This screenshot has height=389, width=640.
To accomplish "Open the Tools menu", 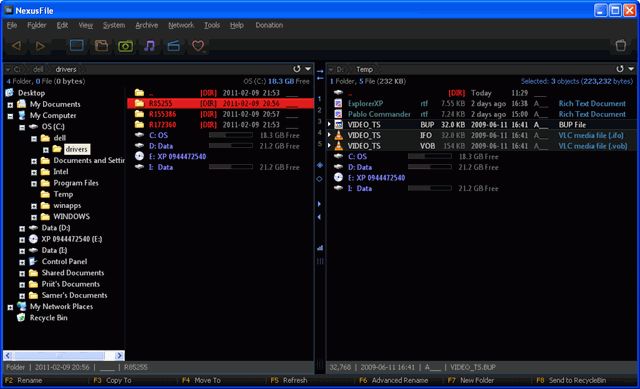I will pyautogui.click(x=212, y=25).
